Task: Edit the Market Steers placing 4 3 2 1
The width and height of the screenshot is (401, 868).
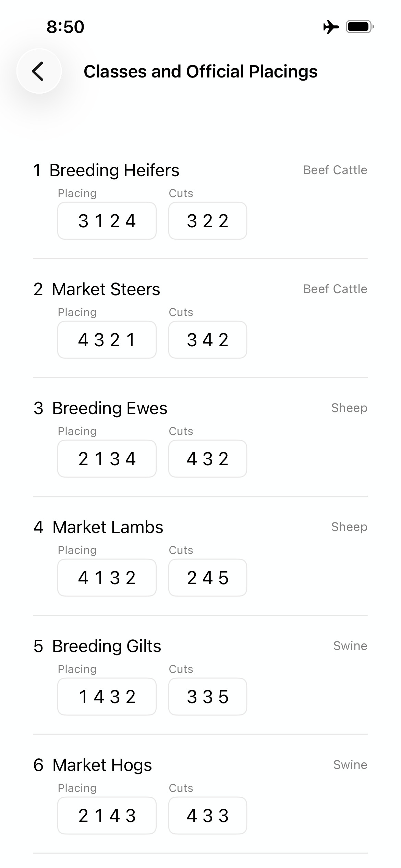Action: tap(107, 340)
